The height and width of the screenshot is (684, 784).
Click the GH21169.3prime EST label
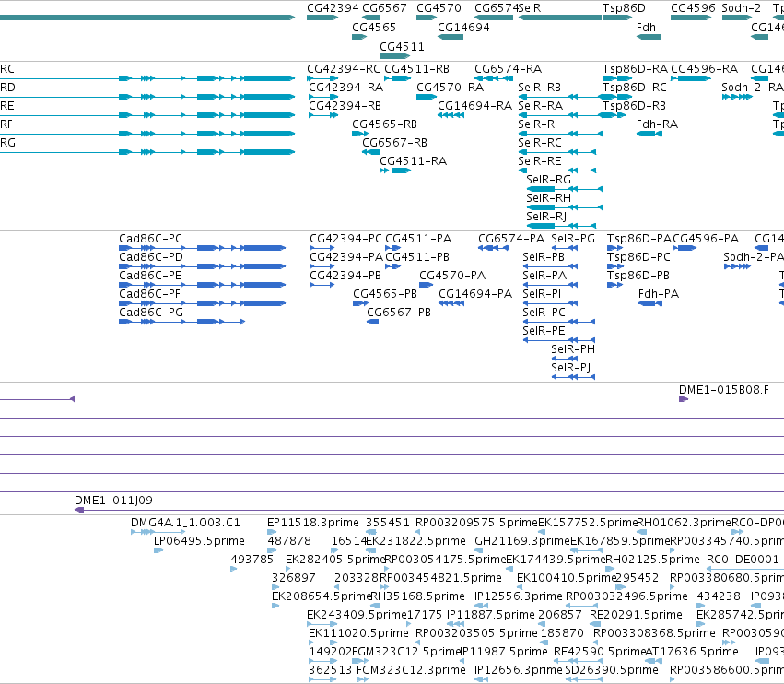[522, 541]
